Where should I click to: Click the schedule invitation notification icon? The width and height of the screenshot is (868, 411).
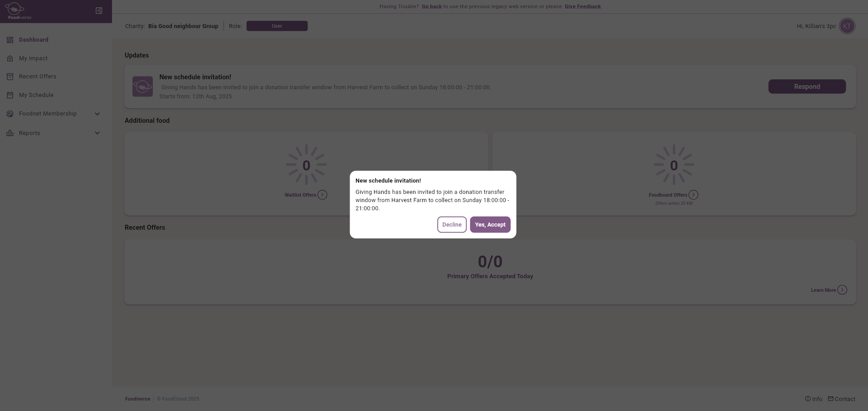coord(142,87)
